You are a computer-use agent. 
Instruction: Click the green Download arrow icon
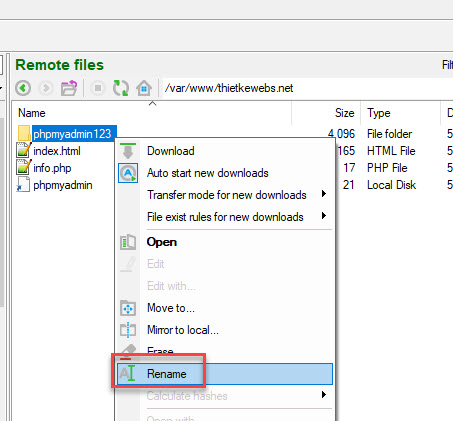pyautogui.click(x=128, y=151)
